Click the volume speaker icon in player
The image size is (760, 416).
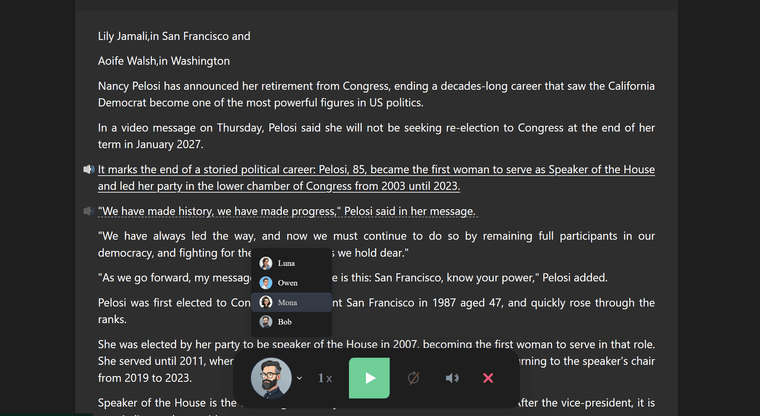[452, 378]
